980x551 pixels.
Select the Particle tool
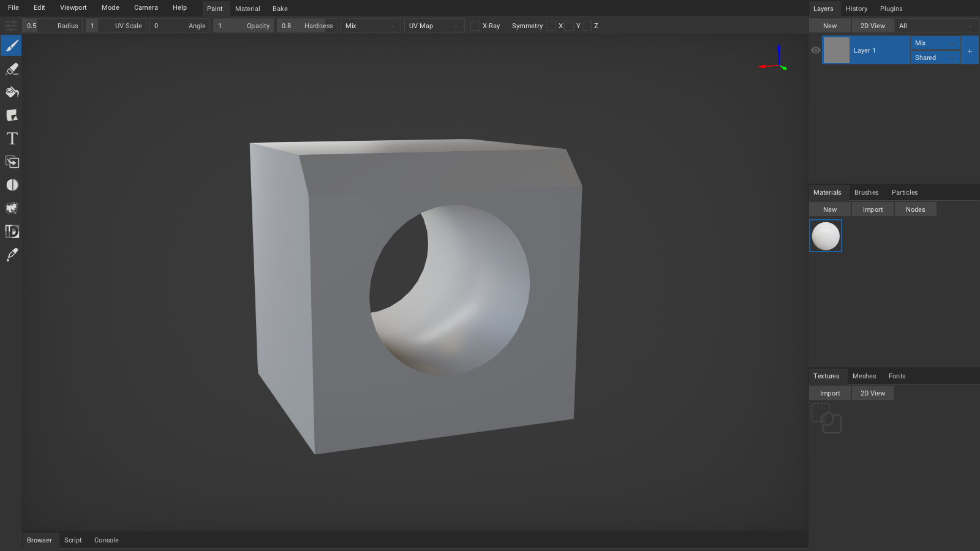[12, 209]
